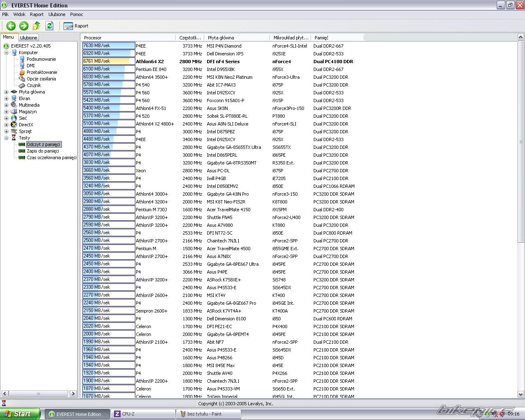Click the Testy hourglass icon
Screen dimensions: 525x420
click(14, 138)
